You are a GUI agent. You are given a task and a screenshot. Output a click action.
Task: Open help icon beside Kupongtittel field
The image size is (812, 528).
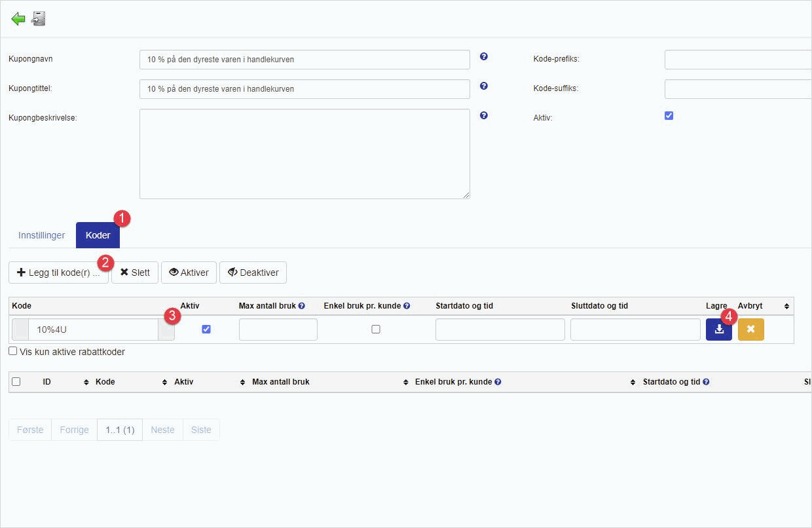coord(484,86)
